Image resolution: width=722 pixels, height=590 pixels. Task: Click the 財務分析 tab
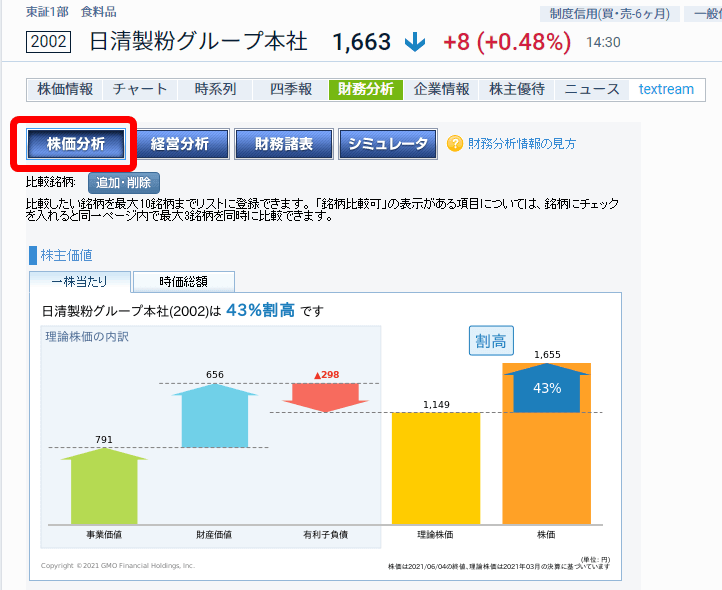click(366, 89)
